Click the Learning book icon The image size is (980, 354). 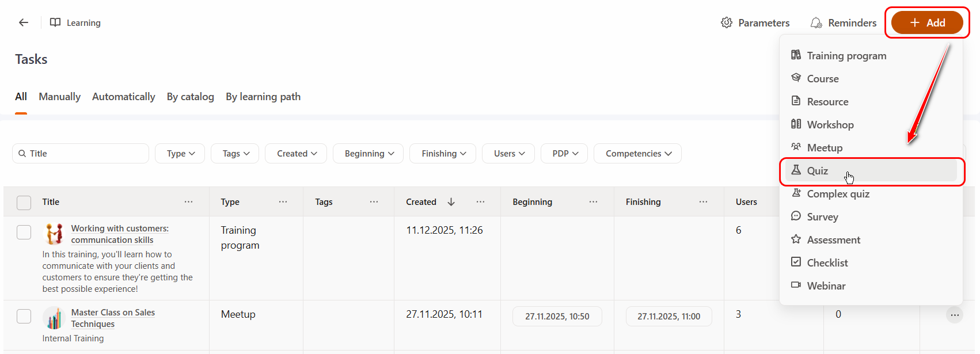[x=55, y=22]
